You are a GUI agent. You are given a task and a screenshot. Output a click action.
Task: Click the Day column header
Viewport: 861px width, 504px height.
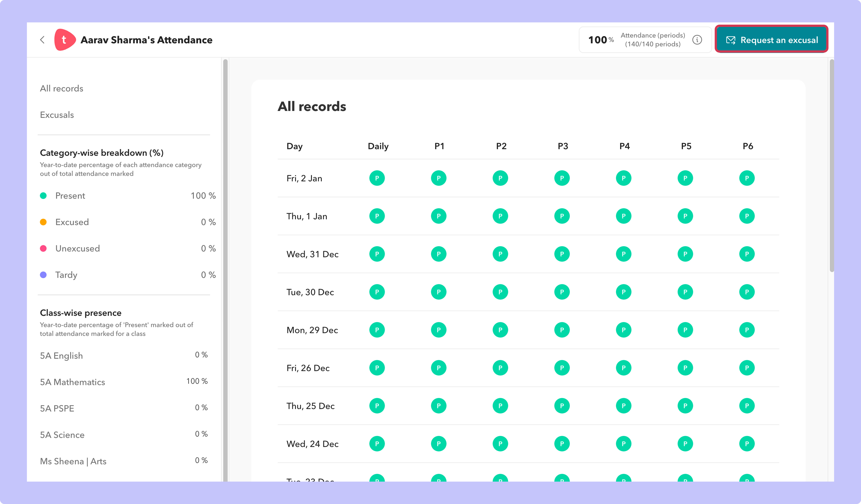[295, 146]
